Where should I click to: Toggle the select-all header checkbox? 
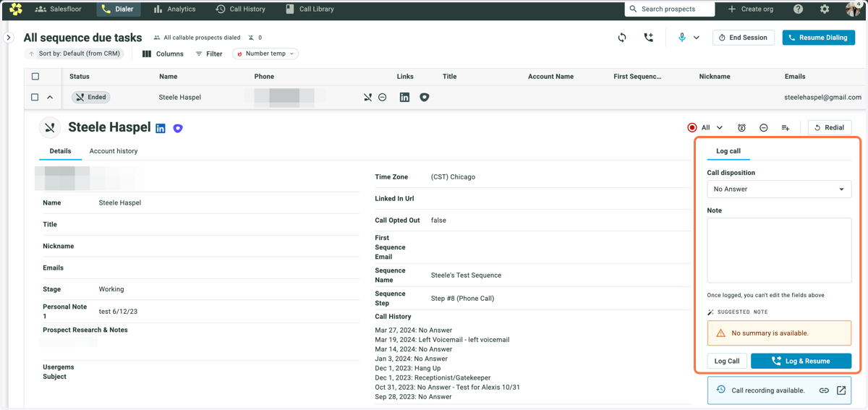[35, 76]
